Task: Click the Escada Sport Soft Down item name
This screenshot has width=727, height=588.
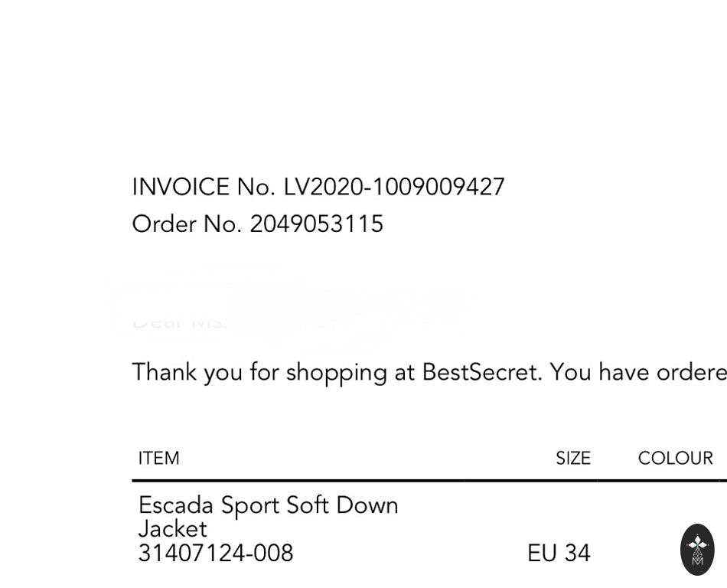Action: click(x=268, y=505)
